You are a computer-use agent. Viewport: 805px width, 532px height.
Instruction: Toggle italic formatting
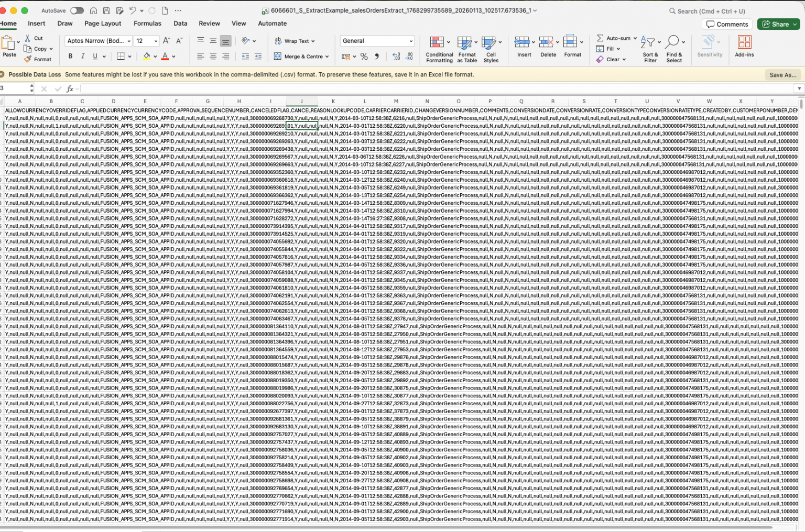pyautogui.click(x=82, y=57)
